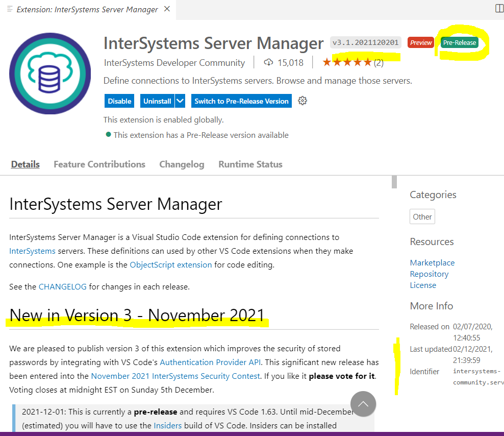Open the Insiders build link
The image size is (504, 436).
(167, 426)
